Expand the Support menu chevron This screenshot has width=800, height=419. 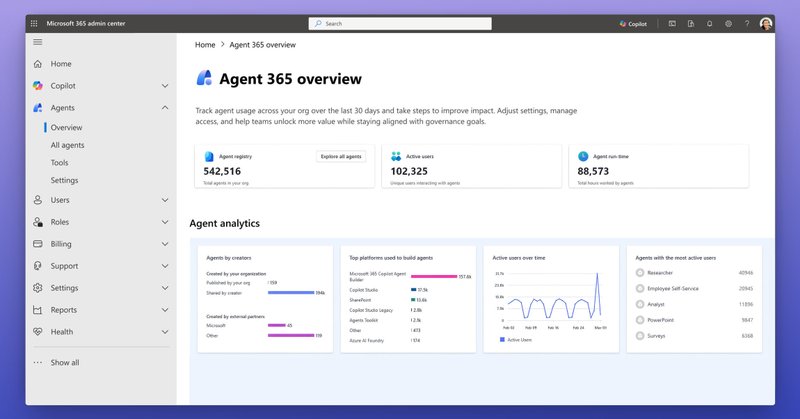tap(165, 266)
